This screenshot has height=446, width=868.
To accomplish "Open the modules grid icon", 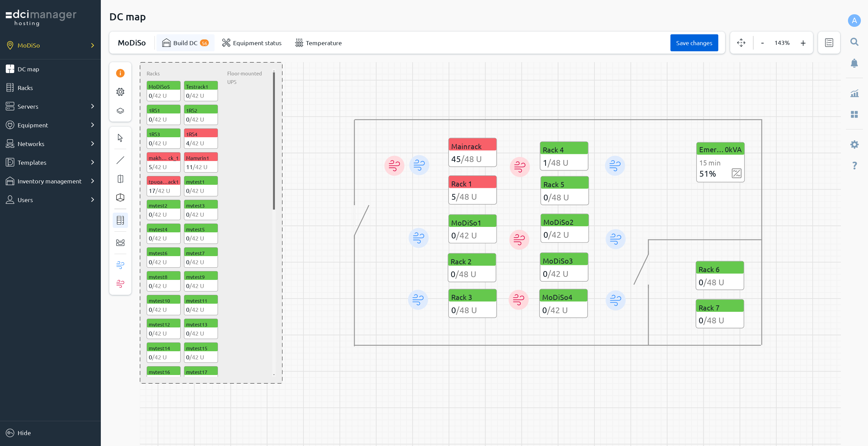I will (x=854, y=114).
